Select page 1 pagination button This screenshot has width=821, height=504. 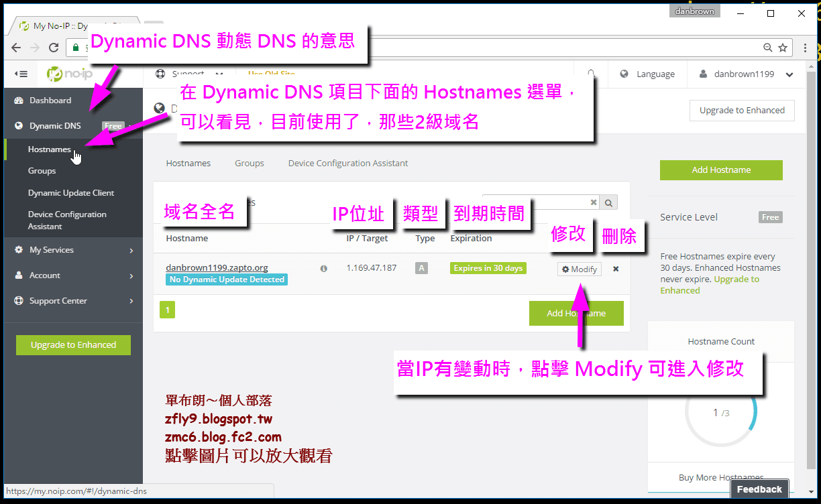167,310
